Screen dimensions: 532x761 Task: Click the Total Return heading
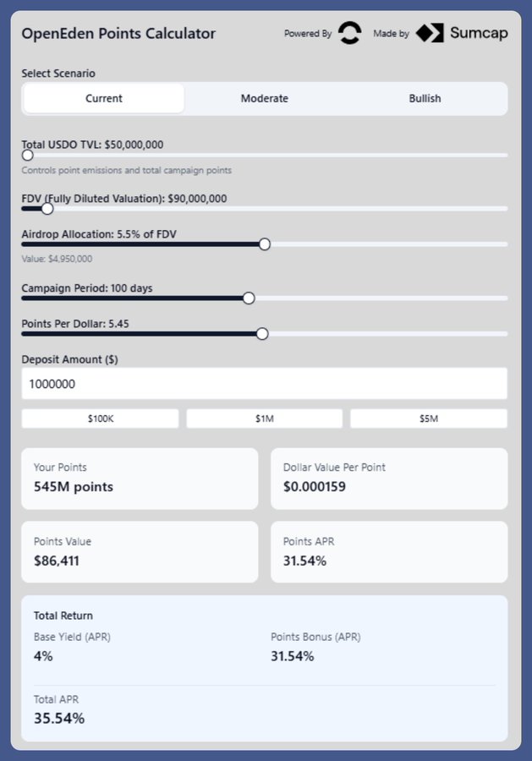[63, 616]
